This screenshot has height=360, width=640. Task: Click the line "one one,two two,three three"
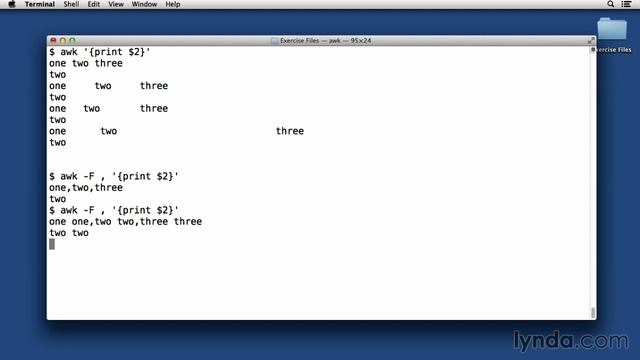click(125, 222)
